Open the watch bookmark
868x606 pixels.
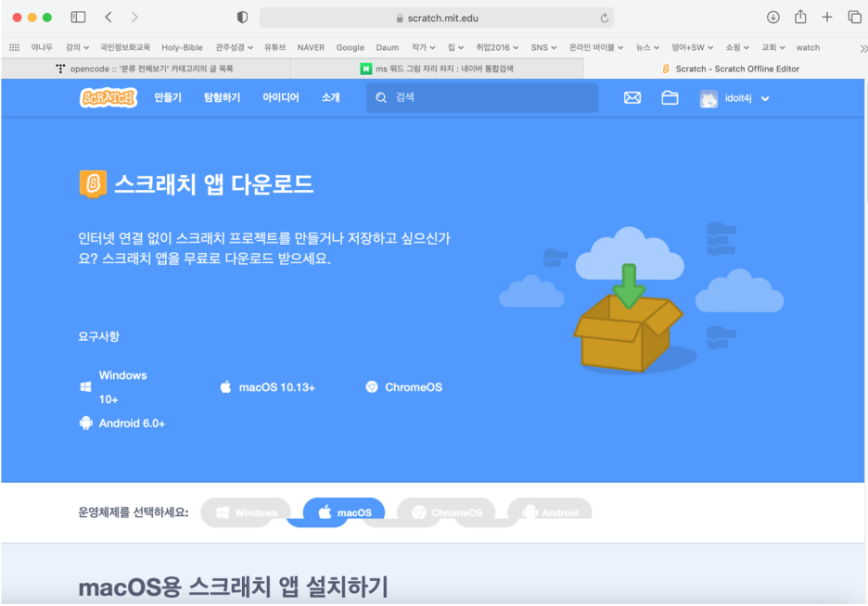808,47
